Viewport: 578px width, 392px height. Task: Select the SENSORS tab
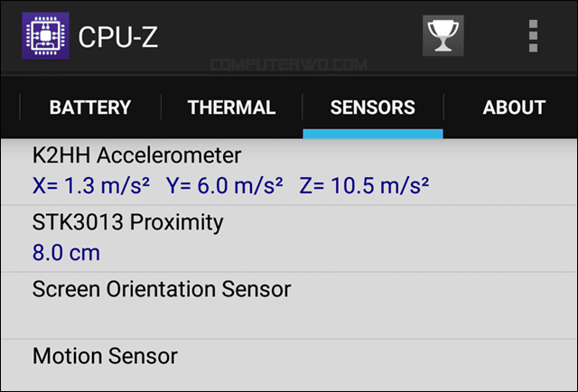point(373,107)
